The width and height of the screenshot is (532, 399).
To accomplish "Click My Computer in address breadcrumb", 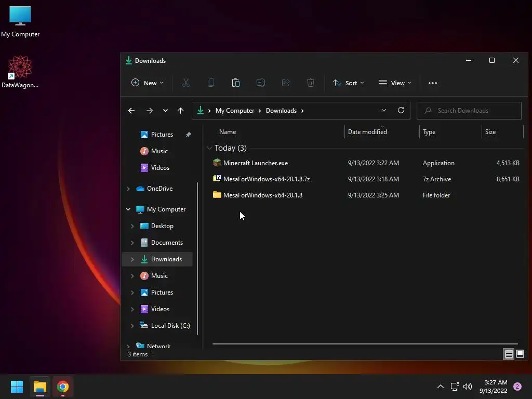I will click(235, 111).
